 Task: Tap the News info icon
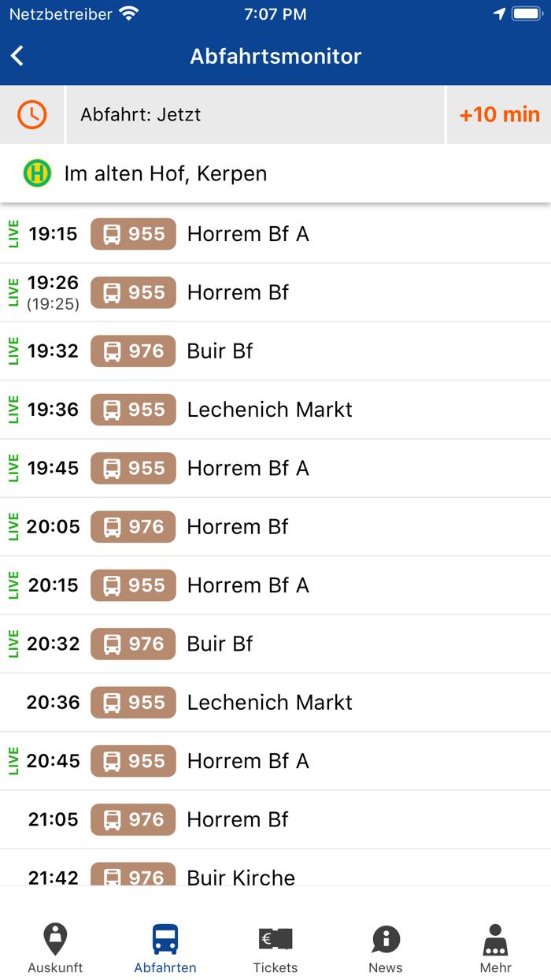tap(385, 937)
